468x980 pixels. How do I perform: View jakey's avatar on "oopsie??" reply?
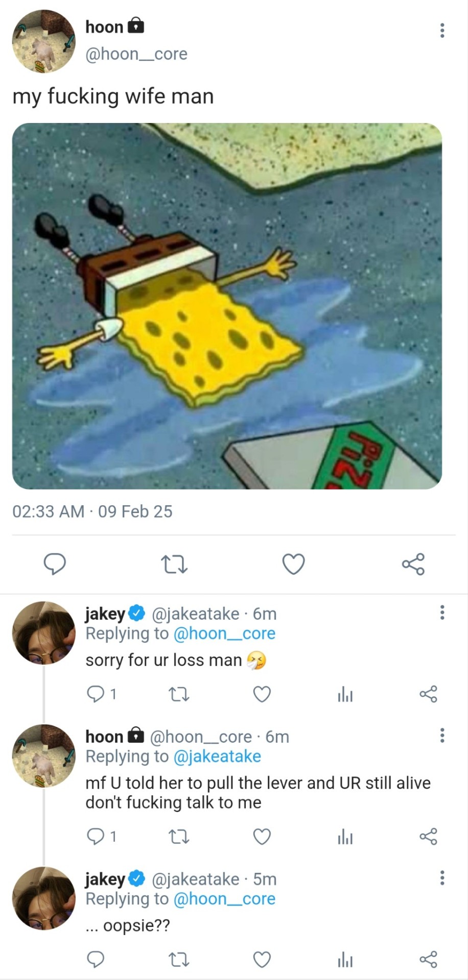(x=43, y=898)
